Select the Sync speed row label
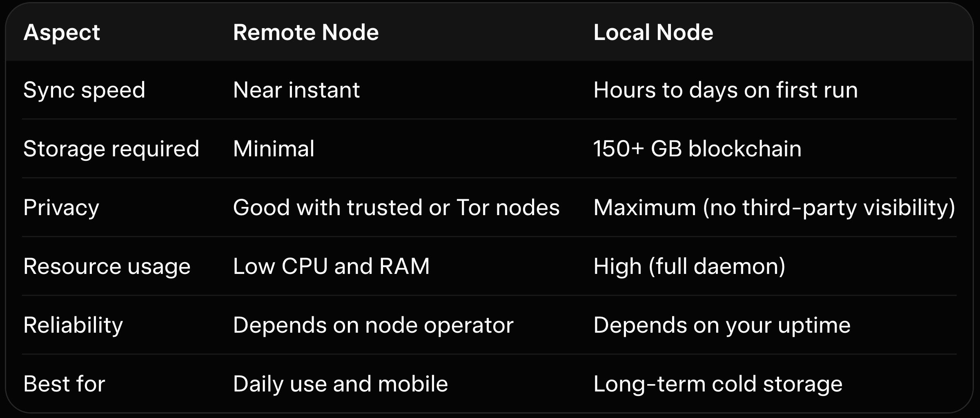The height and width of the screenshot is (418, 980). pyautogui.click(x=84, y=90)
